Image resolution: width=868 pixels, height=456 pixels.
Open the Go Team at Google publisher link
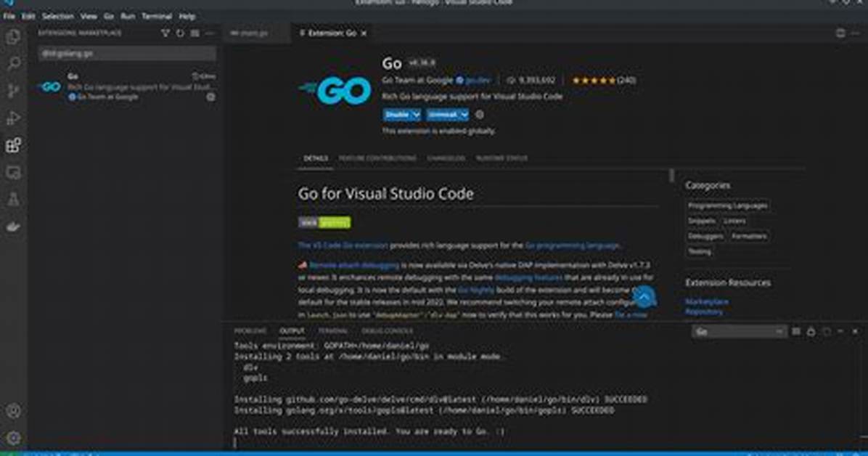417,81
